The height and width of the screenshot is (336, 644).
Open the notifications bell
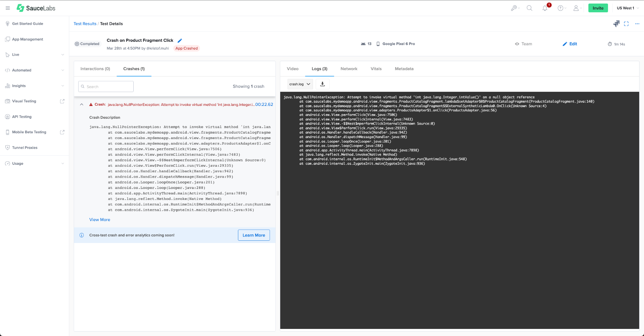tap(545, 8)
